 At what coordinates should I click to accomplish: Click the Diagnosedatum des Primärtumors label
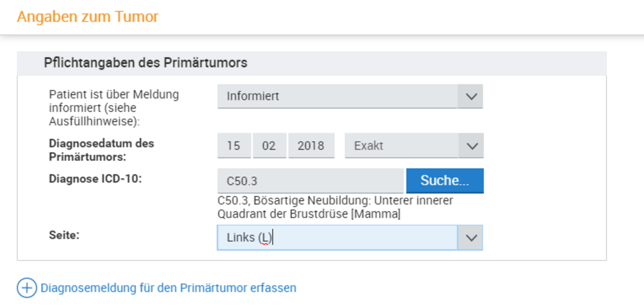point(101,150)
